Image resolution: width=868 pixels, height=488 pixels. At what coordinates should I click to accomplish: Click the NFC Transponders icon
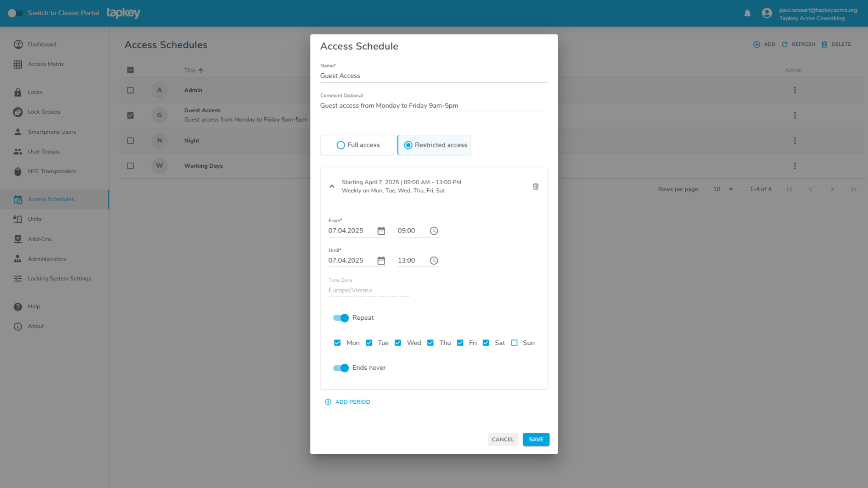pos(18,172)
